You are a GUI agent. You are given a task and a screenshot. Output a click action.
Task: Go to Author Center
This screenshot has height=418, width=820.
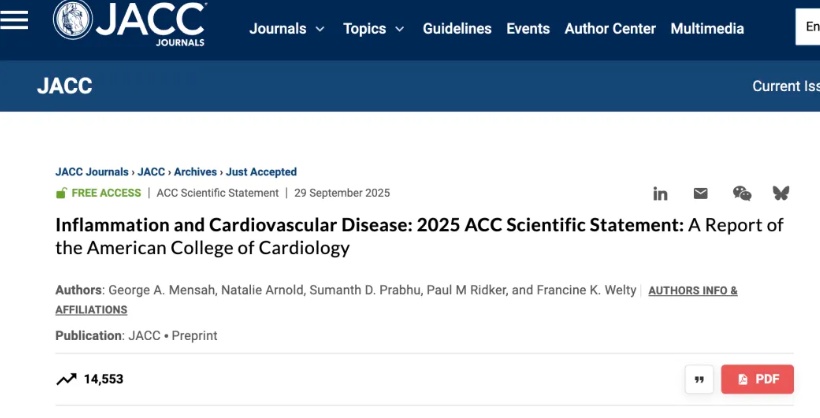[610, 29]
